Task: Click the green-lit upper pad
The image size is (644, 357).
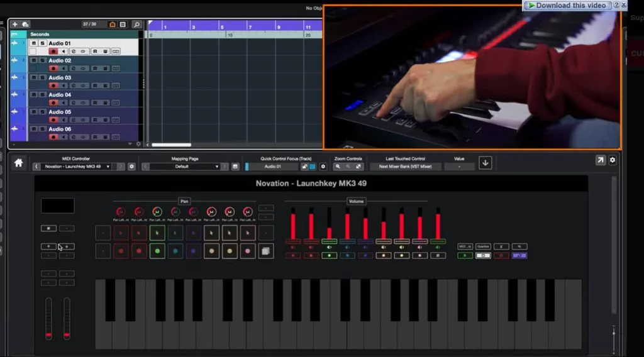Action: 157,233
